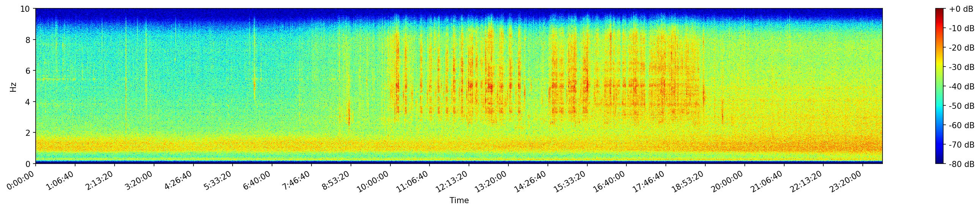
Task: Pick the -20 dB colorbar label
Action: 961,48
